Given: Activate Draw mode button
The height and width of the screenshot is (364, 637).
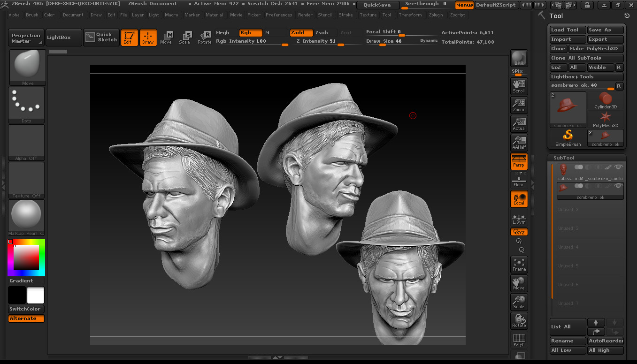Looking at the screenshot, I should (148, 38).
